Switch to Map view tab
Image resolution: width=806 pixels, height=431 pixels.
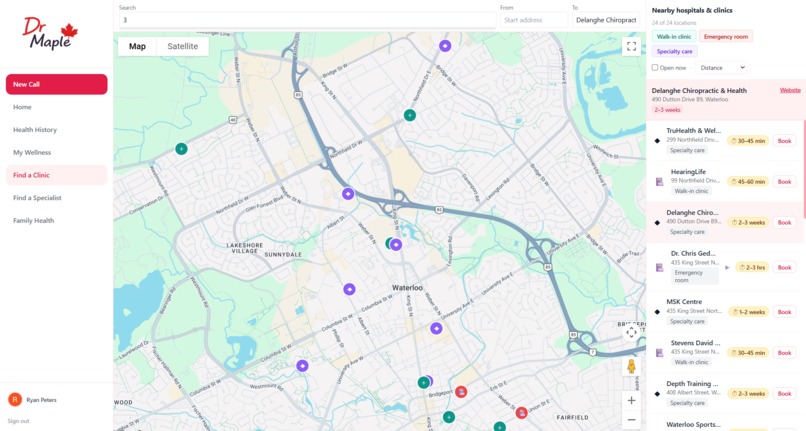click(137, 46)
